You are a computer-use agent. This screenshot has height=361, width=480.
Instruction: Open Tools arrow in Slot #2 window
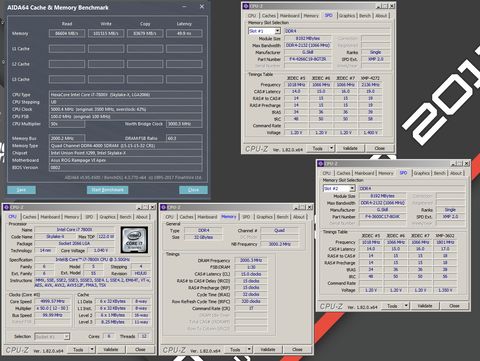pyautogui.click(x=406, y=306)
